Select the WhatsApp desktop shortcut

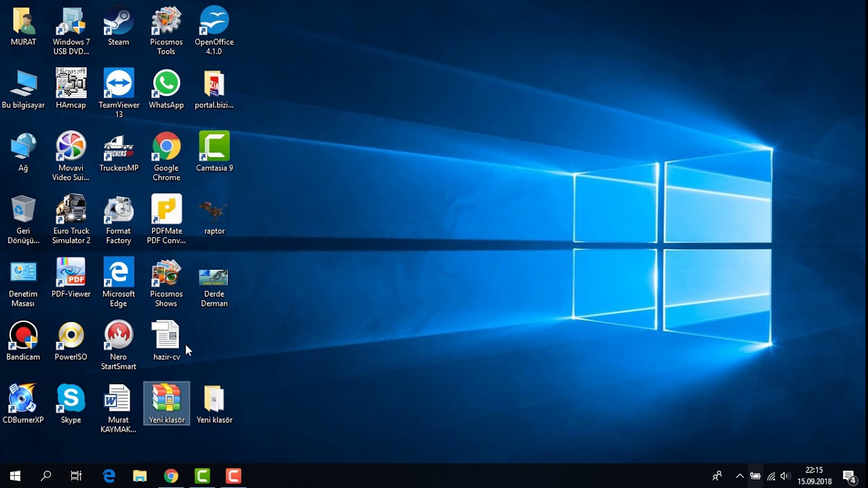coord(166,89)
